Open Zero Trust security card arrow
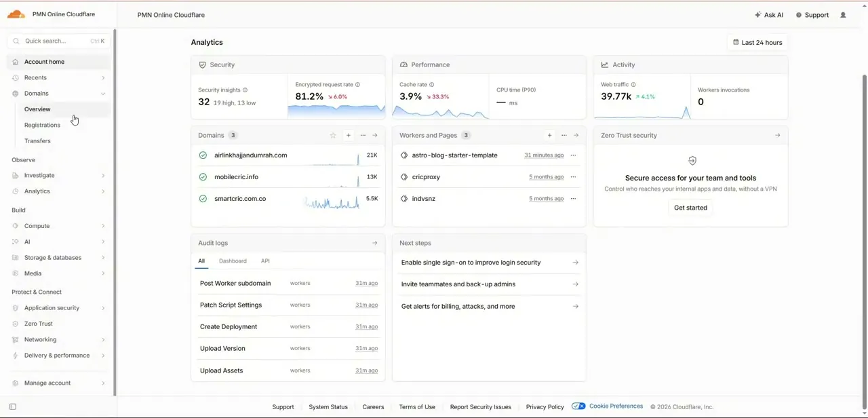Screen dimensions: 868x418 (777, 135)
